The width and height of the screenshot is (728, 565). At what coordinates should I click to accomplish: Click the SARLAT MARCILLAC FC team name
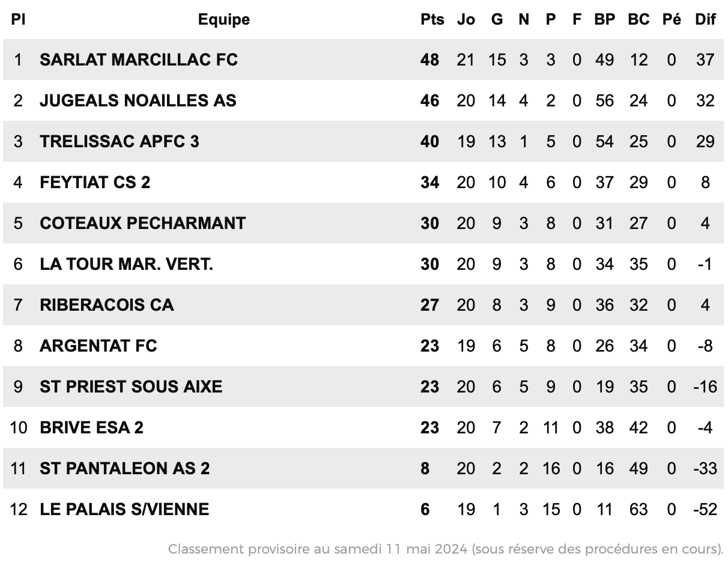pos(139,60)
